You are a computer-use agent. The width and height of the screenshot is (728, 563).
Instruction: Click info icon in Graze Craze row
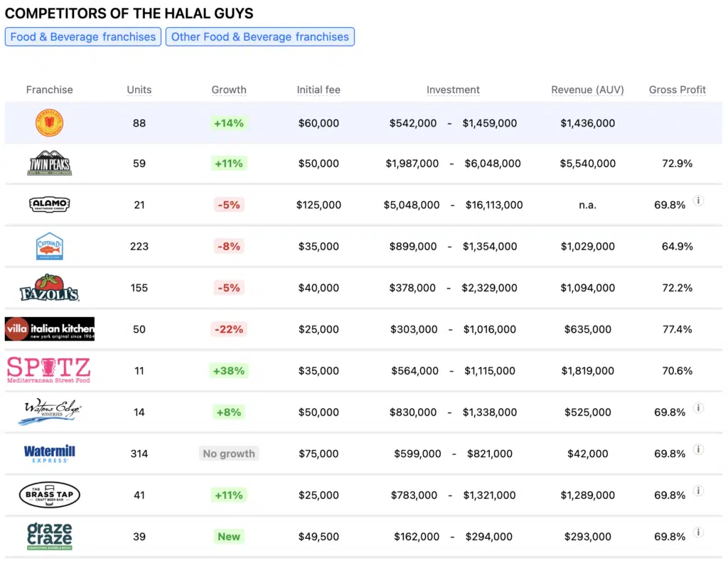click(x=698, y=532)
